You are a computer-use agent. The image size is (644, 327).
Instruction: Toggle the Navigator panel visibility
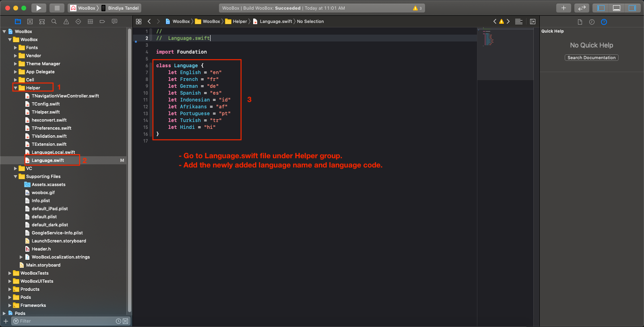[x=601, y=8]
